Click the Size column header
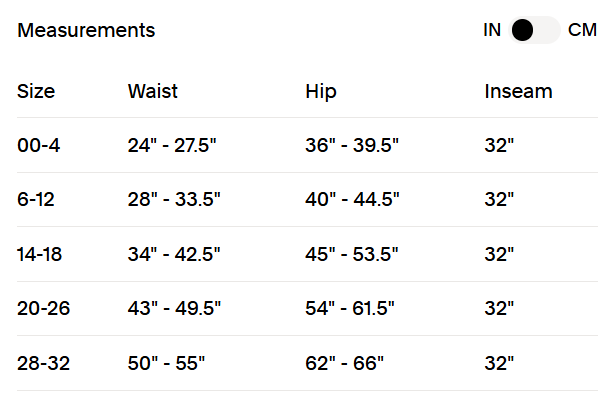This screenshot has width=616, height=402. [36, 92]
